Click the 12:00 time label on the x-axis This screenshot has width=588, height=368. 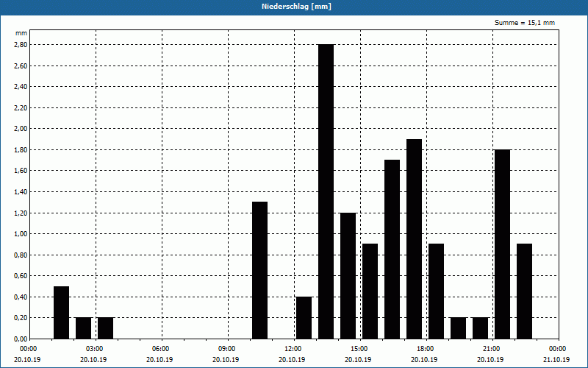[293, 349]
